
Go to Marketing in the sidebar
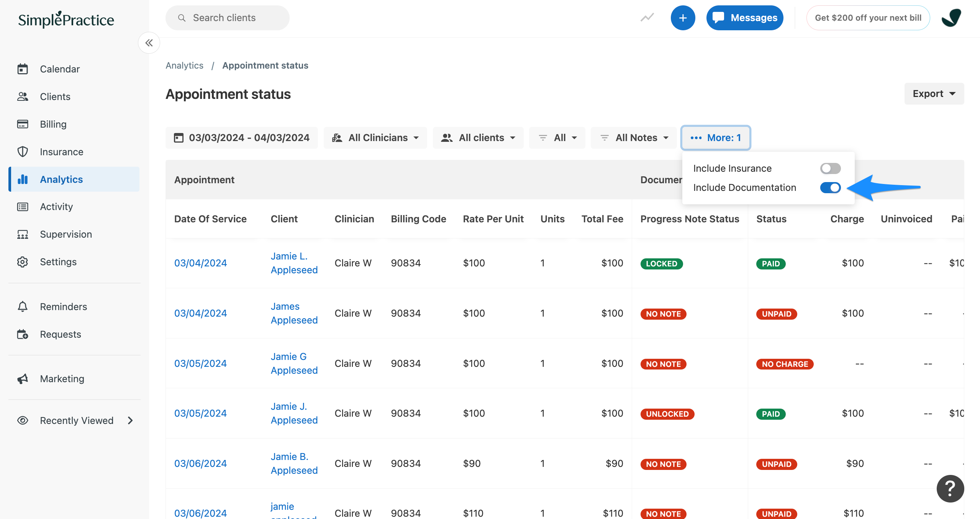click(74, 379)
